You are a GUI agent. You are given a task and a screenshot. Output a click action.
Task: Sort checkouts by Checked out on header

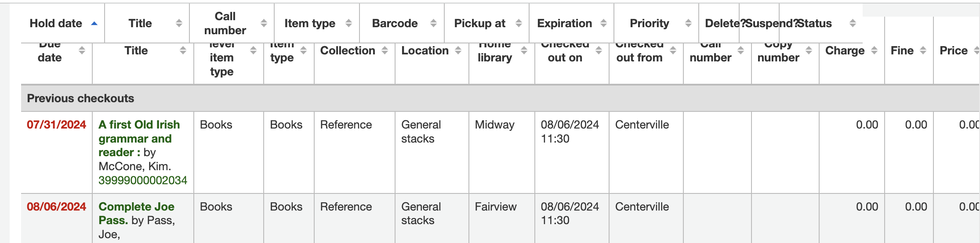tap(565, 57)
